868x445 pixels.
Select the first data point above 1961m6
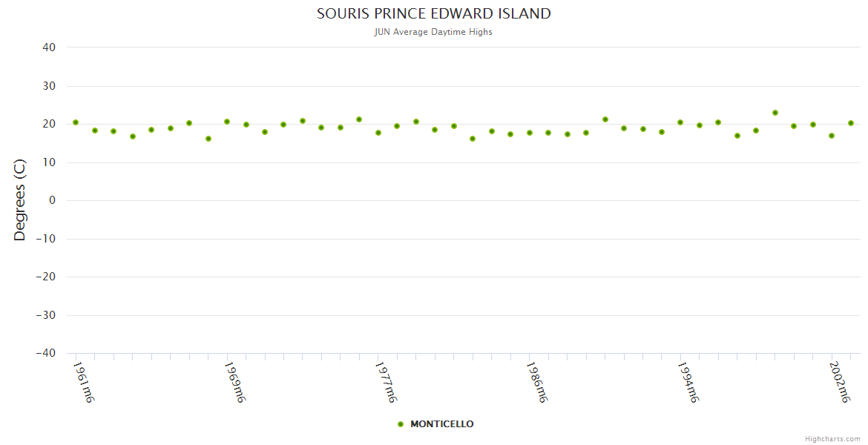coord(76,122)
